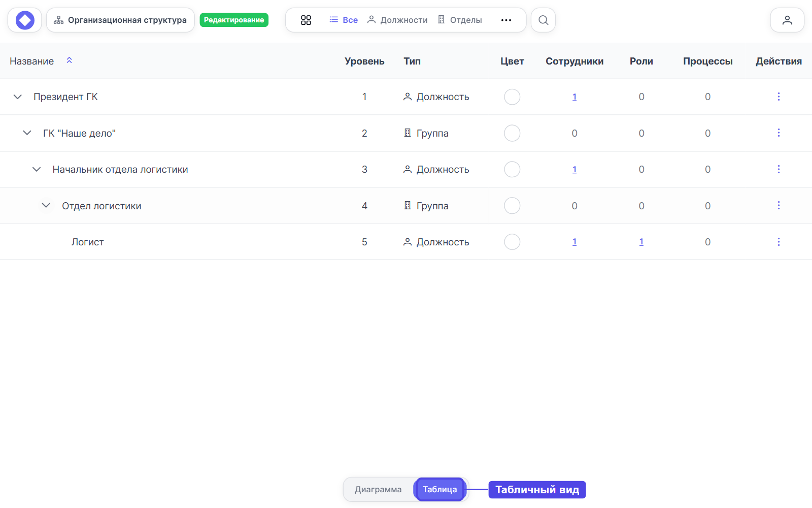This screenshot has height=508, width=812.
Task: Open employees link for Президент ГК
Action: click(574, 97)
